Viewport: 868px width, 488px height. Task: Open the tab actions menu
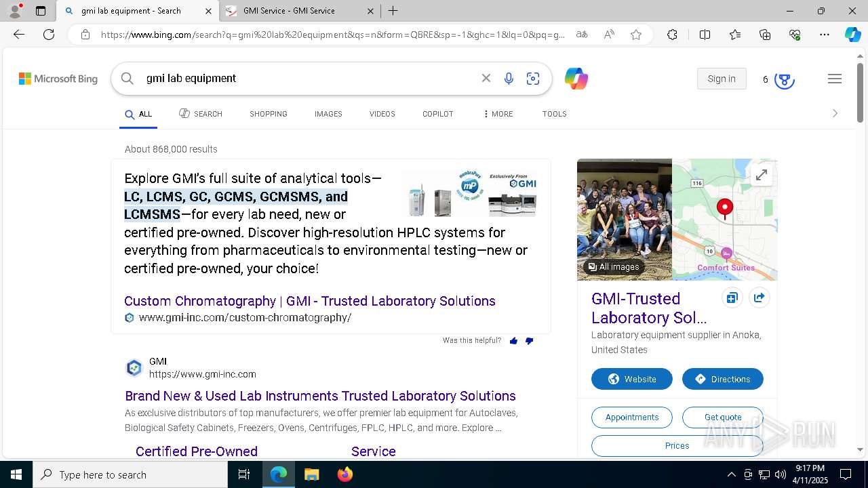pyautogui.click(x=41, y=11)
